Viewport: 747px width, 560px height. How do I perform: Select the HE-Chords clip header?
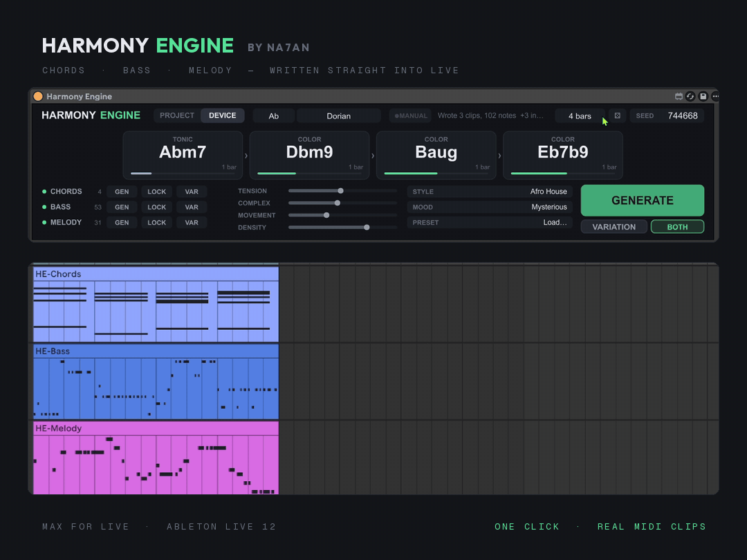156,274
